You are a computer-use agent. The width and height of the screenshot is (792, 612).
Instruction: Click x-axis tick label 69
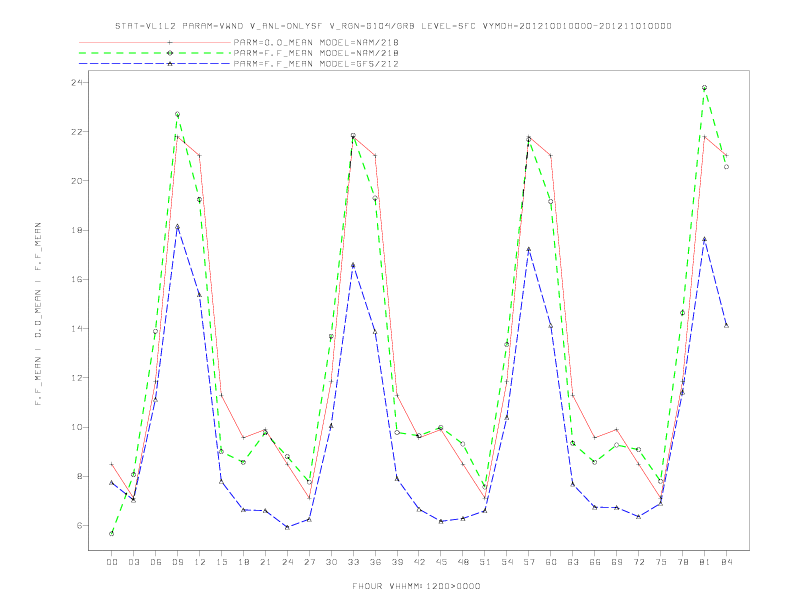point(617,562)
